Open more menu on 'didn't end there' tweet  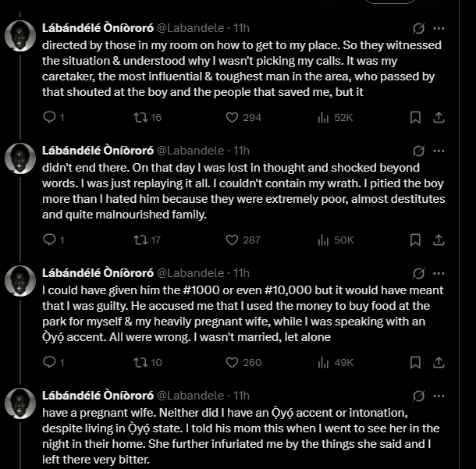[439, 151]
